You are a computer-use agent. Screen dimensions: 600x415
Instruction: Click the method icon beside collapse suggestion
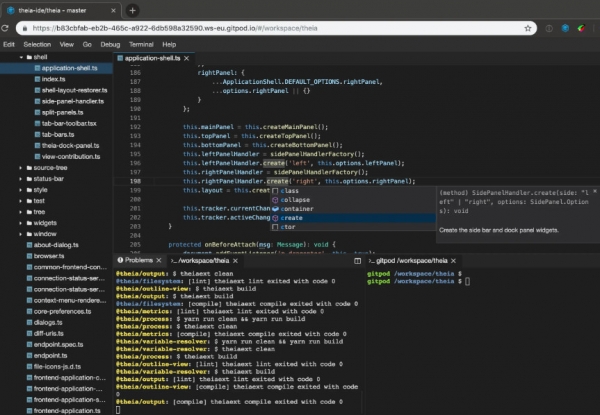pyautogui.click(x=274, y=199)
